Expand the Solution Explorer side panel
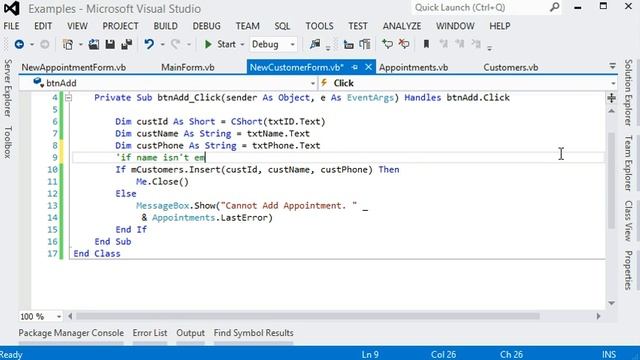The width and height of the screenshot is (640, 360). tap(628, 93)
